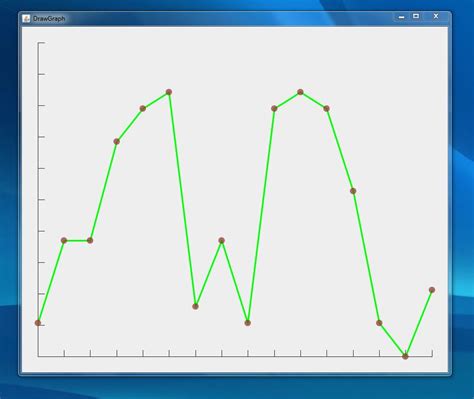
Task: Click the DrawGraph title text
Action: pyautogui.click(x=49, y=19)
